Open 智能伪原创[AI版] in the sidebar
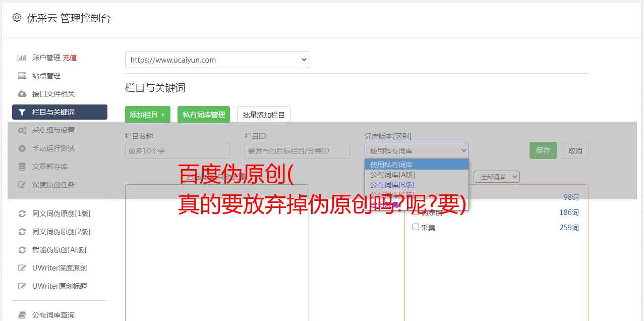Viewport: 644px width, 321px height. coord(60,250)
